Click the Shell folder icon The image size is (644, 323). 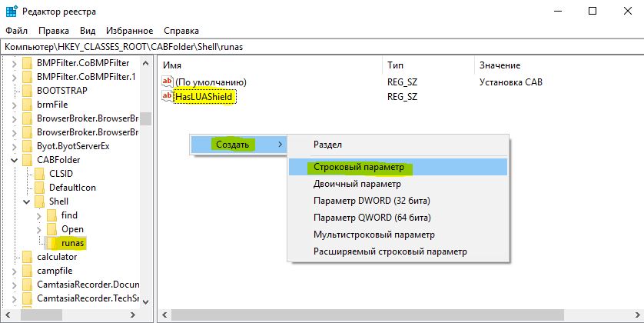(39, 201)
